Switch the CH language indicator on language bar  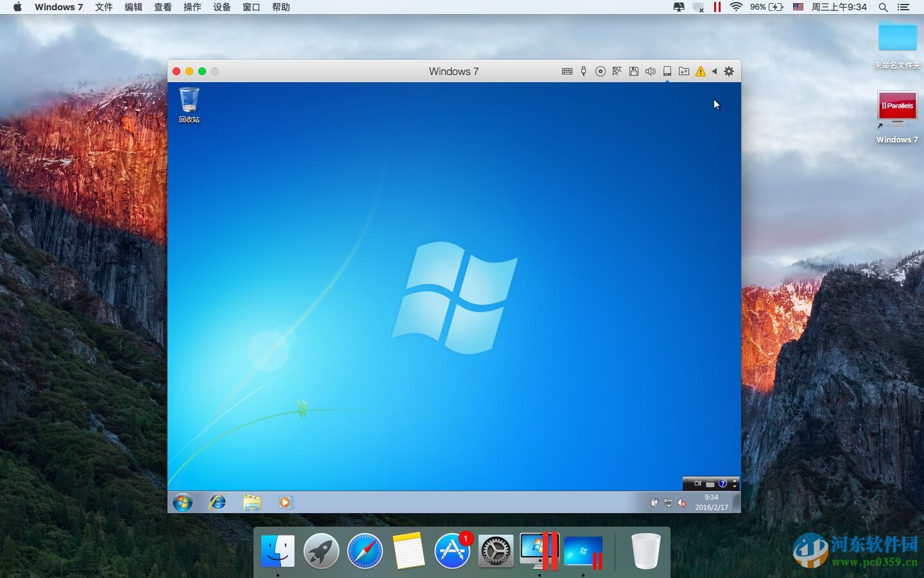[x=698, y=484]
